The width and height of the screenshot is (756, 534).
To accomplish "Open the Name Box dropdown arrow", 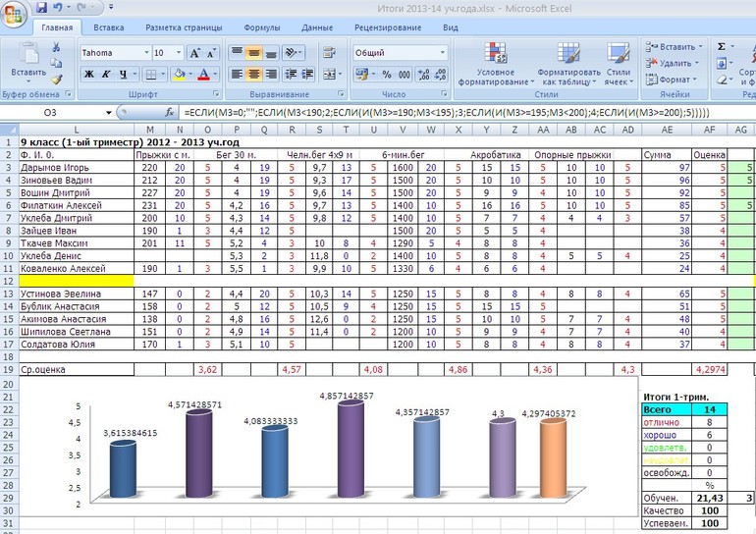I will [x=109, y=113].
